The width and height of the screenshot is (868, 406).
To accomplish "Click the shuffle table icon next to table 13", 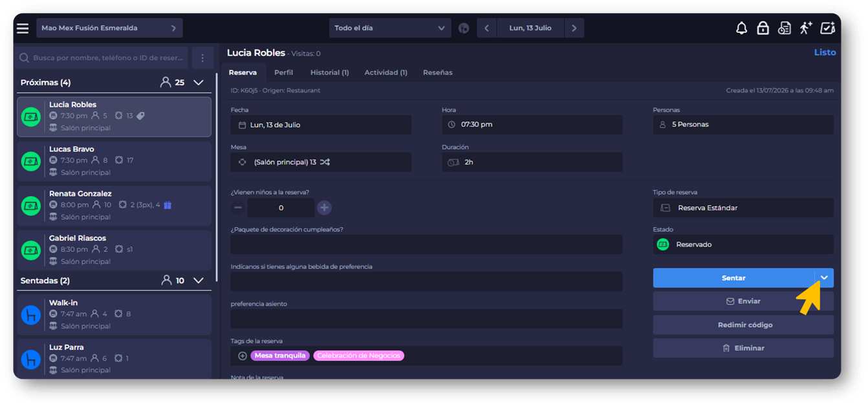I will (x=325, y=162).
